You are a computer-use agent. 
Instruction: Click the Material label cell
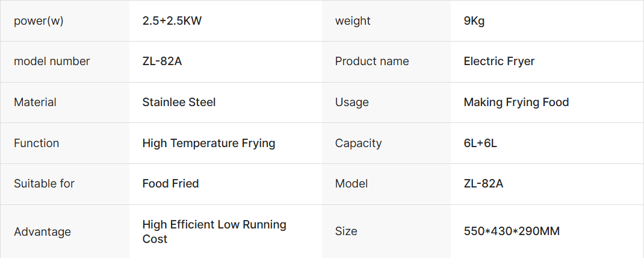(35, 102)
